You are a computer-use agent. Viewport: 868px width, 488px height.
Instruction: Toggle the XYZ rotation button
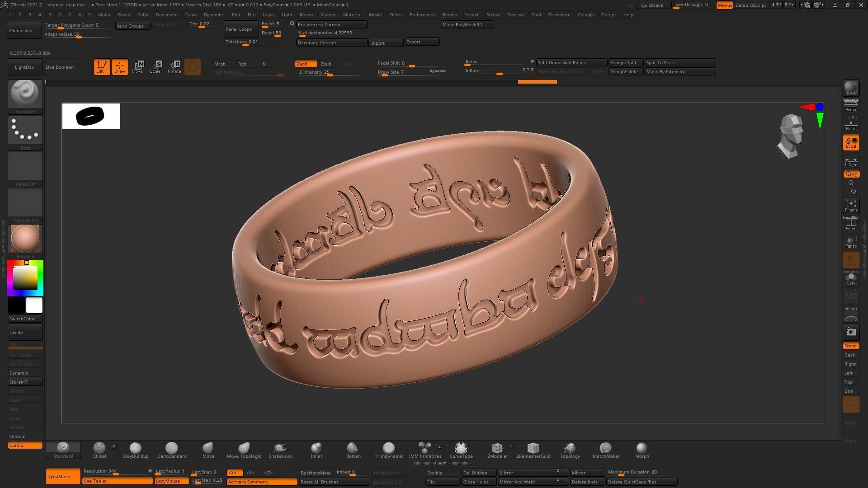[851, 174]
